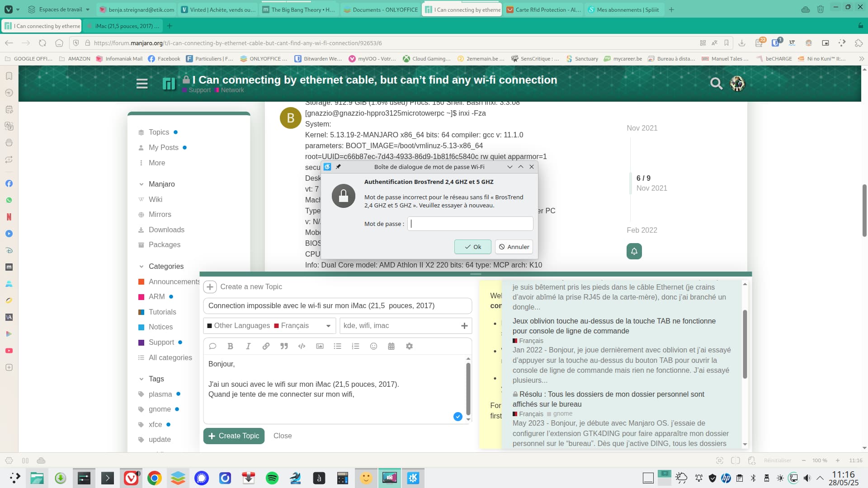This screenshot has height=488, width=868.
Task: Click the Create Topic button
Action: tap(234, 436)
